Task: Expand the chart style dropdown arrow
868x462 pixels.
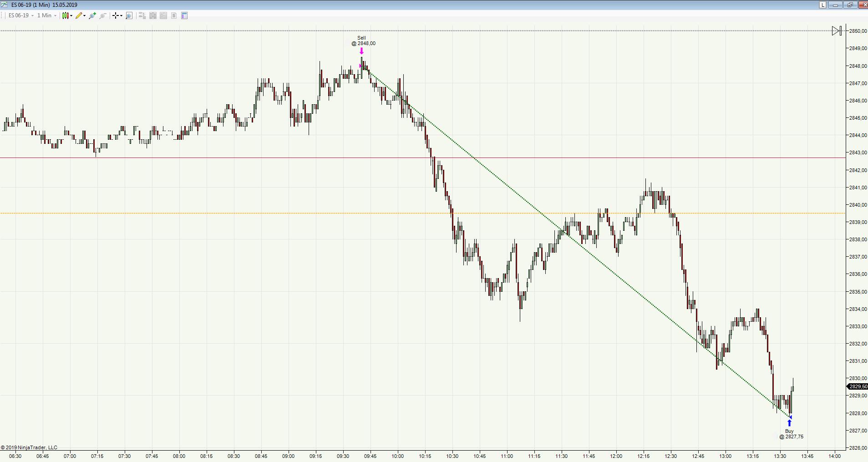Action: [71, 15]
